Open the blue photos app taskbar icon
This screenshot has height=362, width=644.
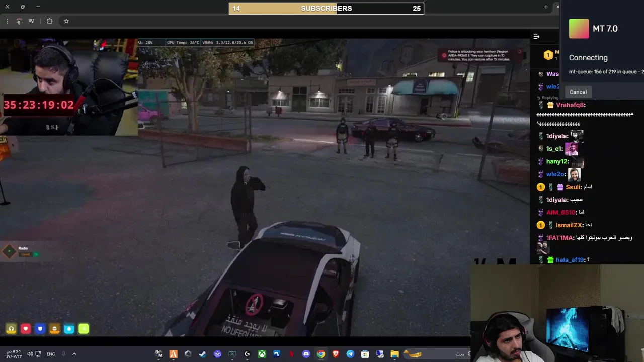click(x=276, y=354)
